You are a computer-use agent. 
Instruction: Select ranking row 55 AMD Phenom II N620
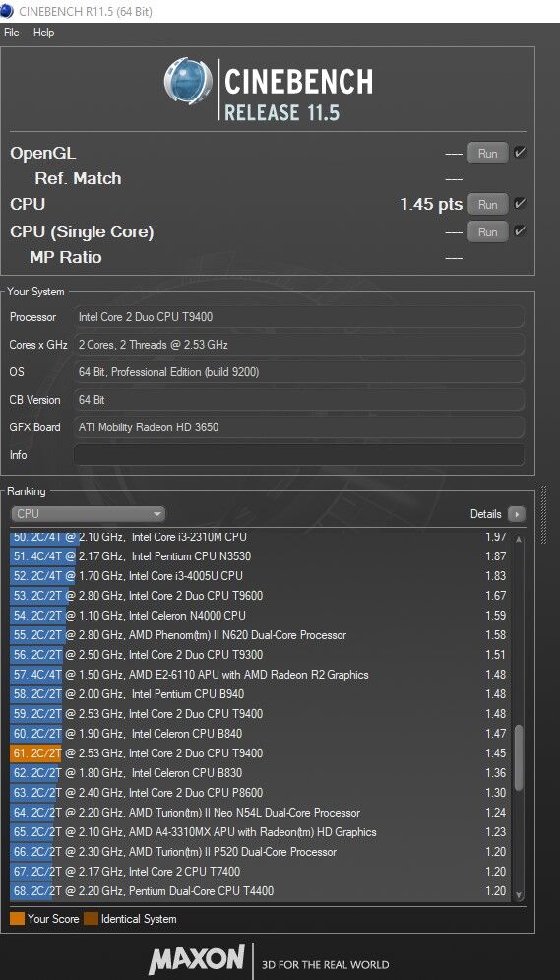click(261, 635)
